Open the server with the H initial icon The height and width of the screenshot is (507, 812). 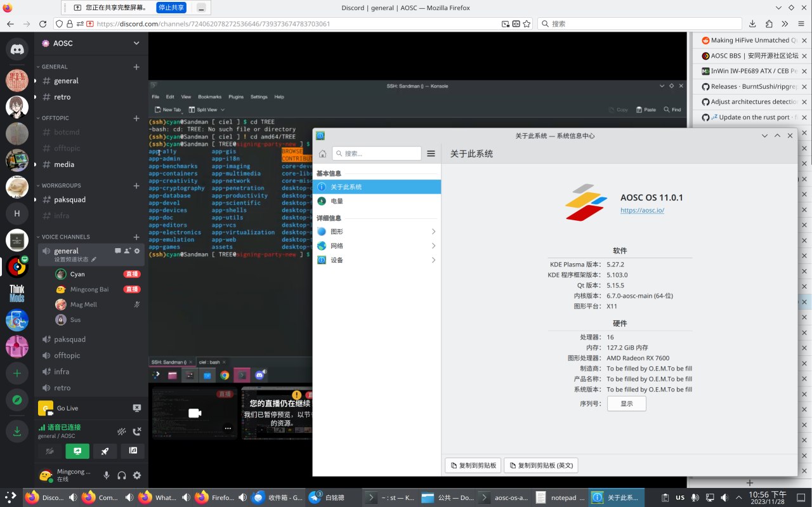[17, 214]
